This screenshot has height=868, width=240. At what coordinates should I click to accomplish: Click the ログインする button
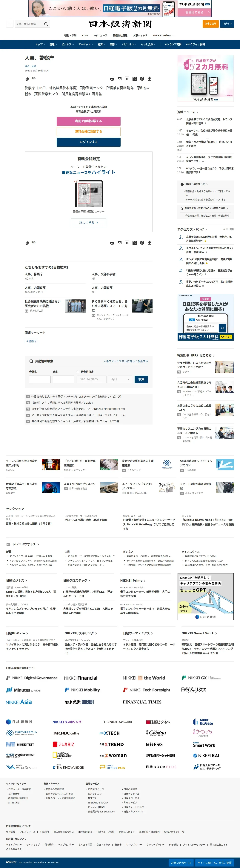(x=89, y=142)
